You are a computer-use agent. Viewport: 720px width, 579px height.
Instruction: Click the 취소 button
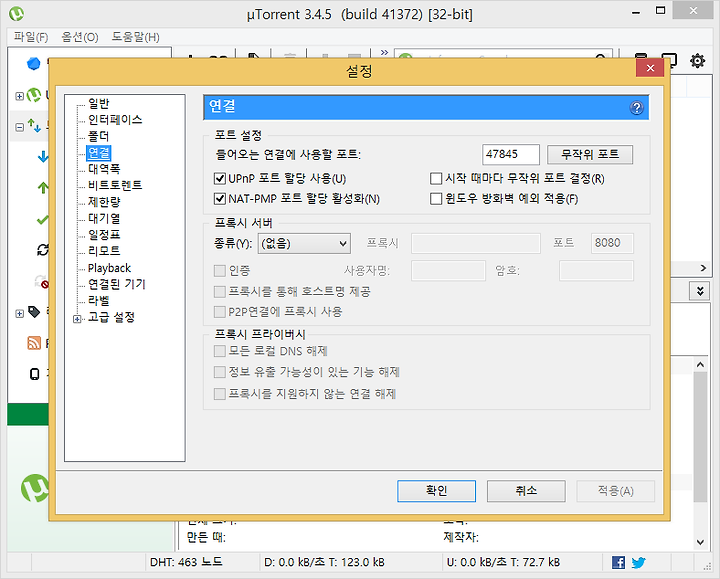[526, 491]
